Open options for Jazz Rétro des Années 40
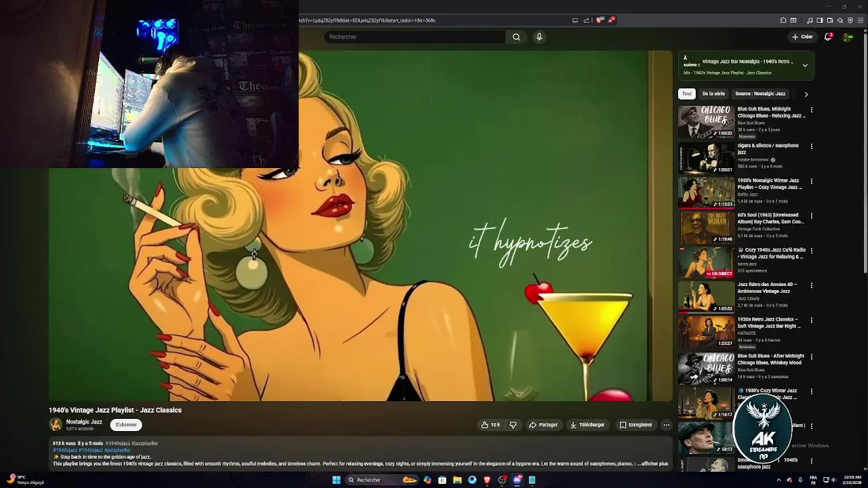The image size is (868, 488). click(x=811, y=285)
